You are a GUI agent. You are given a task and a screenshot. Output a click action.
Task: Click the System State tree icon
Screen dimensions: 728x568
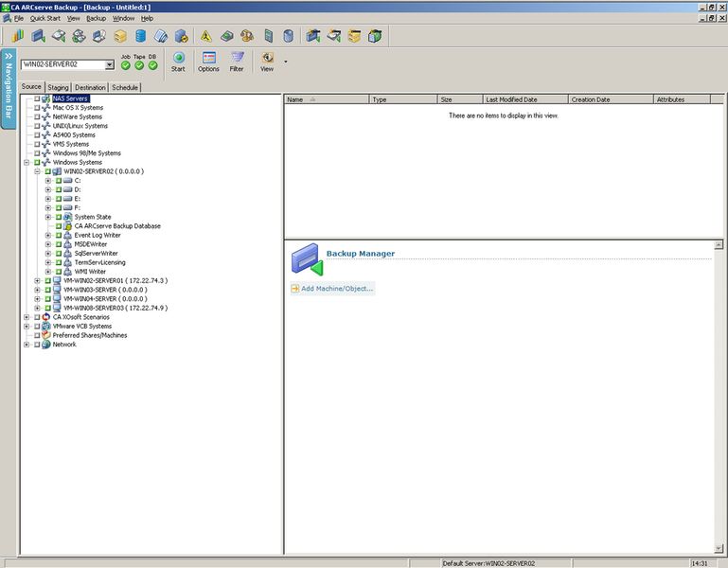click(68, 217)
